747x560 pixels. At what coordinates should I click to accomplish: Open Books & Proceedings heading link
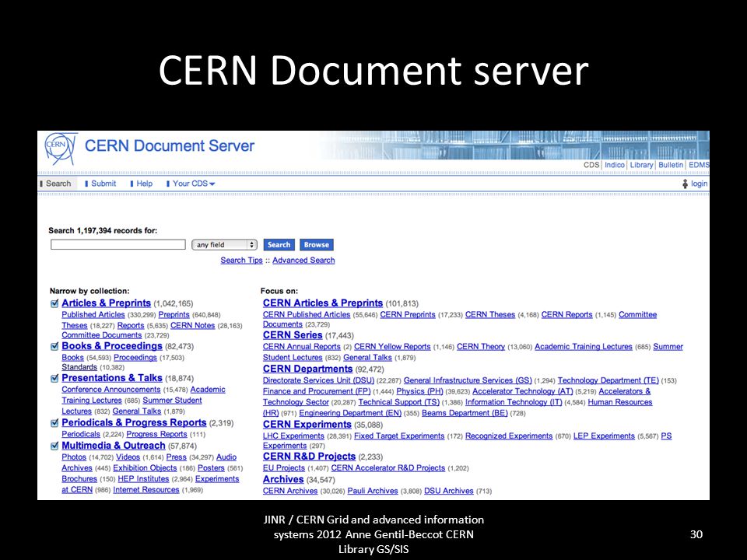click(x=112, y=346)
